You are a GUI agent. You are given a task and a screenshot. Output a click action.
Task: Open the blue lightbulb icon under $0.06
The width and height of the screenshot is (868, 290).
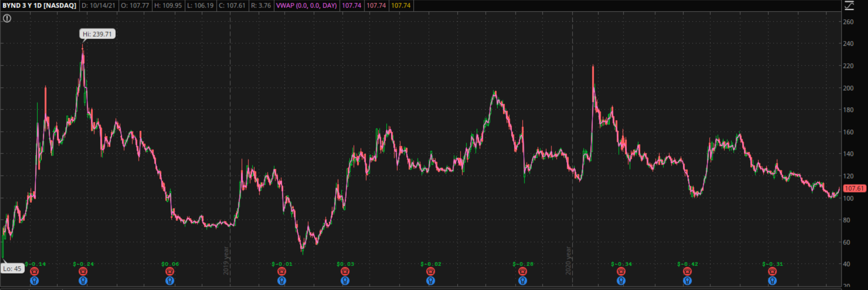click(x=170, y=281)
